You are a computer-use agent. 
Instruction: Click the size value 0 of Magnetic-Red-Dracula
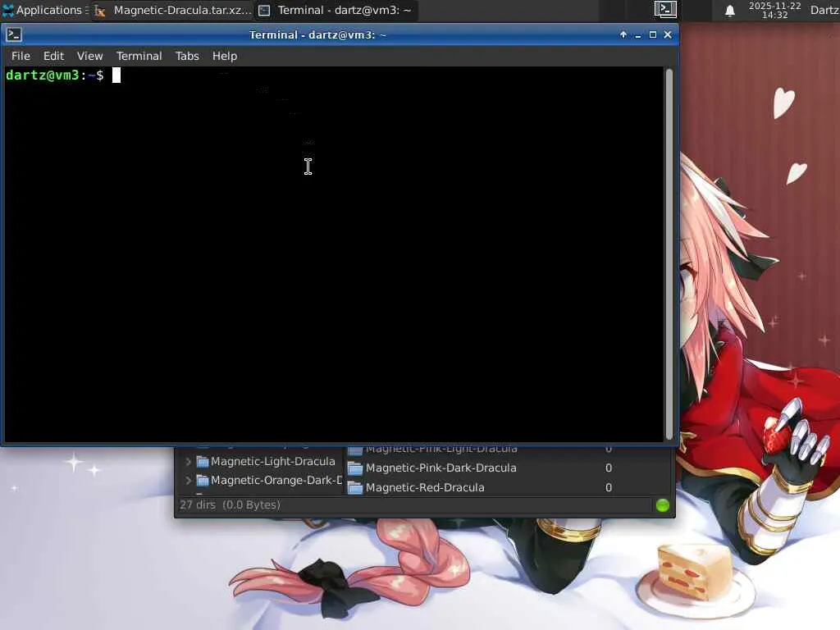click(609, 487)
